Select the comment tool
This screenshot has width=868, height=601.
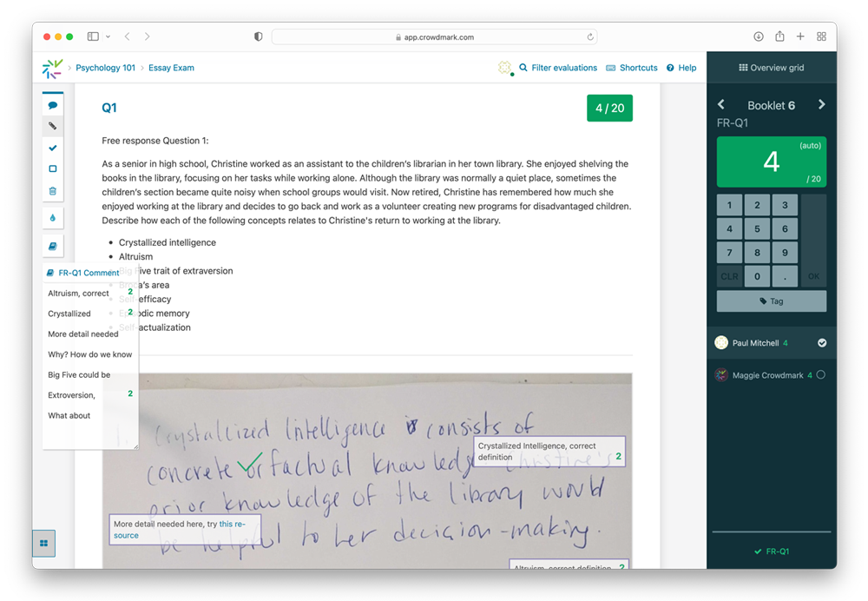pyautogui.click(x=52, y=104)
